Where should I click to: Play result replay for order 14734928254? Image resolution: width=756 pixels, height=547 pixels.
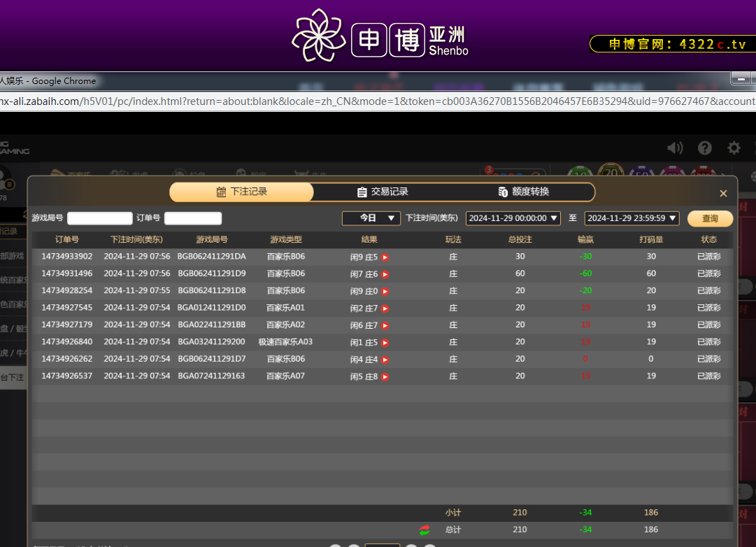click(x=385, y=291)
